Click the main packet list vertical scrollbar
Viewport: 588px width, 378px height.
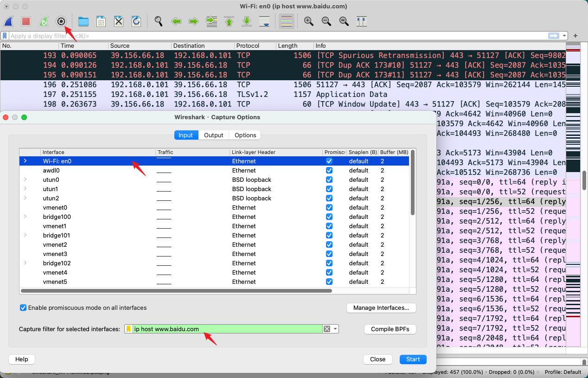click(585, 181)
